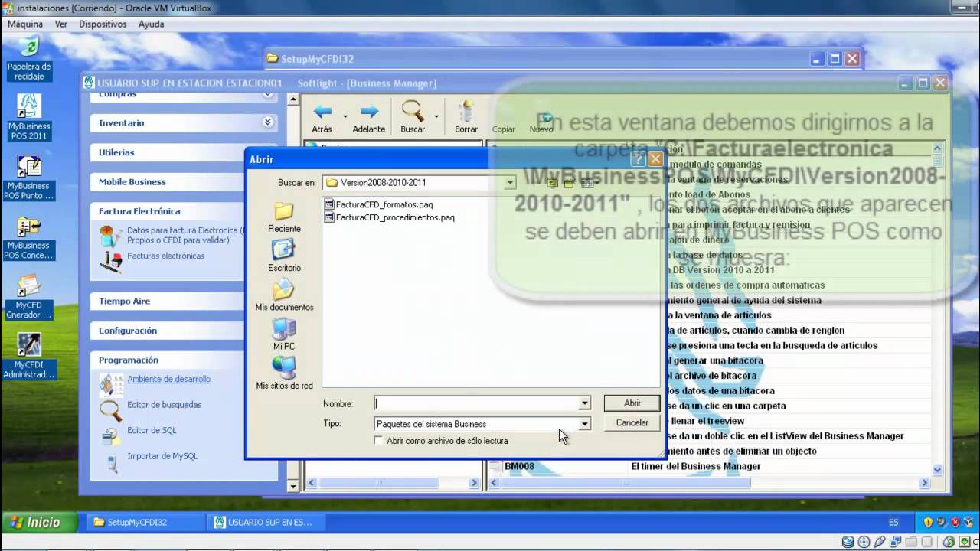Go to Mis sitios de red place
This screenshot has height=551, width=980.
point(284,373)
